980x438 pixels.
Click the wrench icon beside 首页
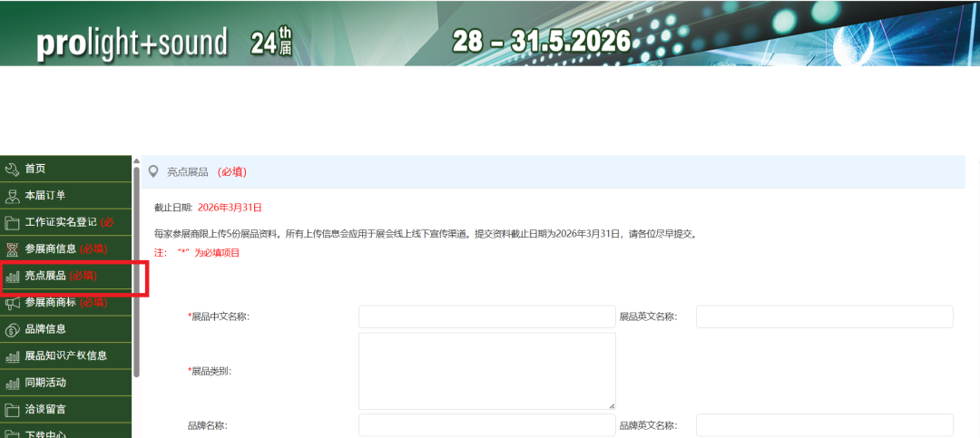coord(12,170)
